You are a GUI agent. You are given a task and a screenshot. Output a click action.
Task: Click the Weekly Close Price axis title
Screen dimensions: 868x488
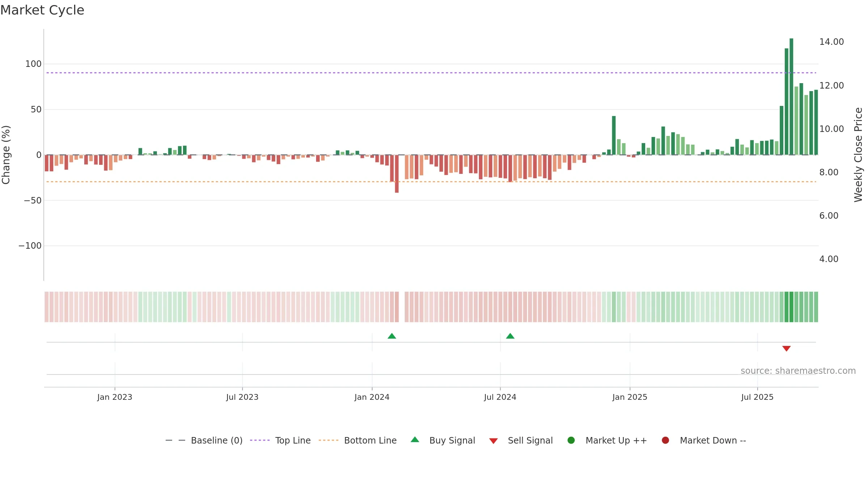coord(858,155)
